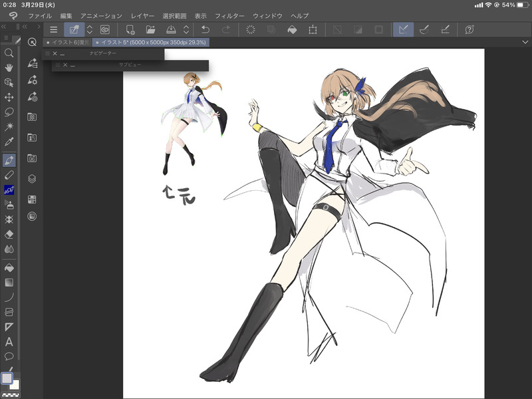The image size is (532, 399).
Task: Open the Sub Tool palette icon
Action: point(32,63)
